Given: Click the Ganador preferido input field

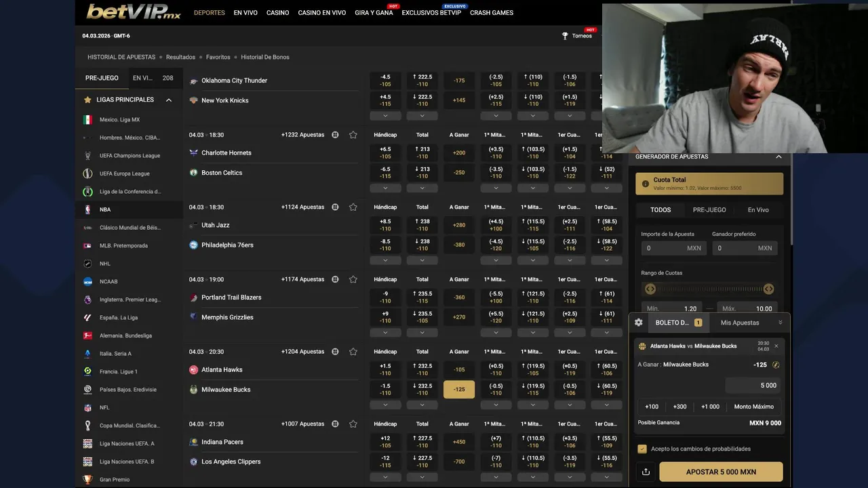Looking at the screenshot, I should tap(745, 248).
